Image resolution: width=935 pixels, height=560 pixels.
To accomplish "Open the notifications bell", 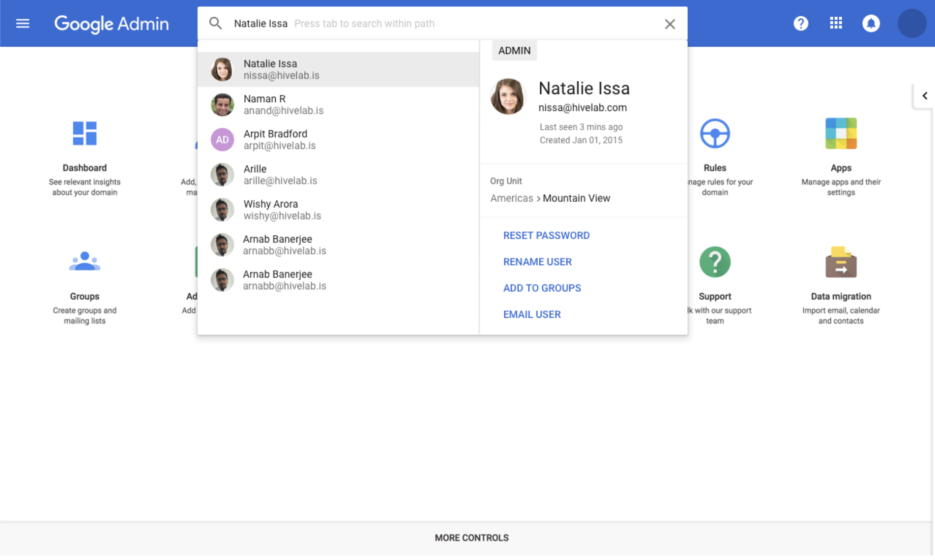I will pyautogui.click(x=871, y=23).
